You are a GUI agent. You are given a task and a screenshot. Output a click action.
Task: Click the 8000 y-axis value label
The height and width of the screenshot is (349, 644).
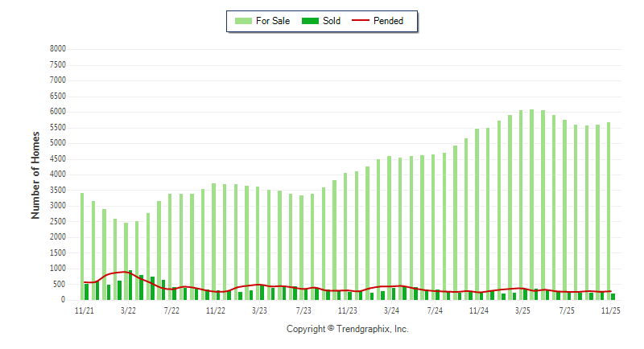[x=57, y=49]
